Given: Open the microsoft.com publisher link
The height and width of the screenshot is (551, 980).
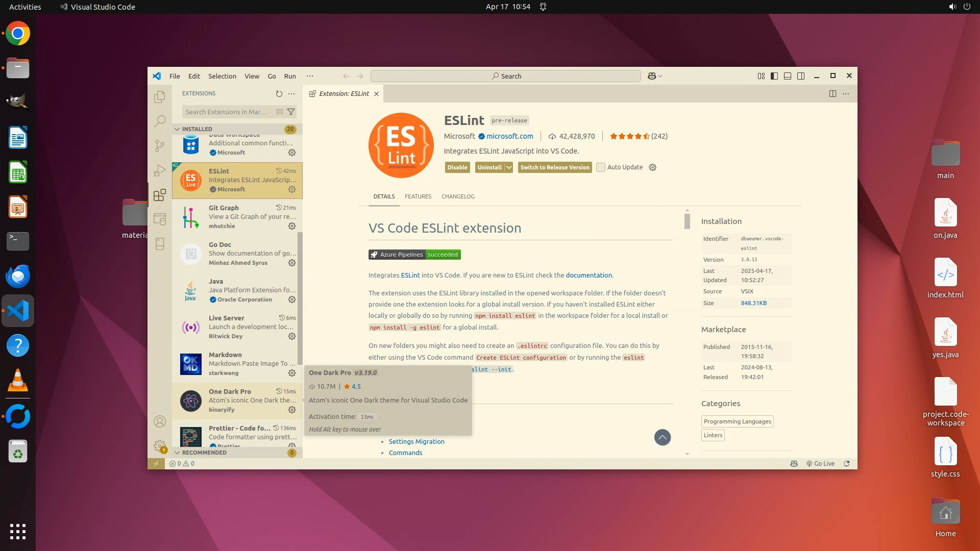Looking at the screenshot, I should pyautogui.click(x=509, y=136).
